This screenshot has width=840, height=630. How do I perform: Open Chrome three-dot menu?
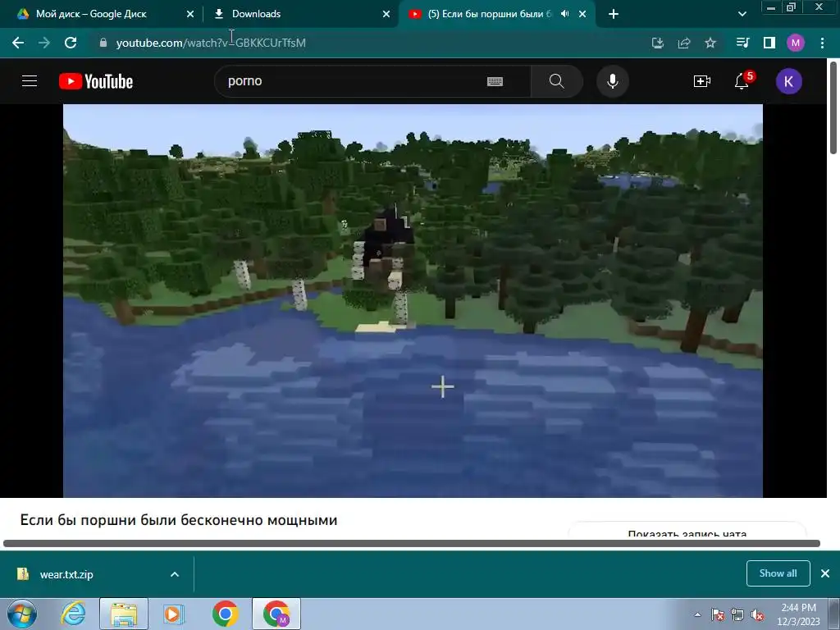pos(822,43)
